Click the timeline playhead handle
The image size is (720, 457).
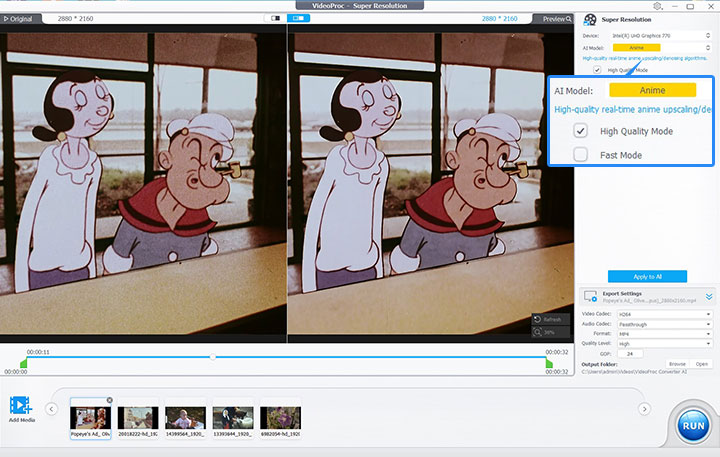(x=213, y=357)
